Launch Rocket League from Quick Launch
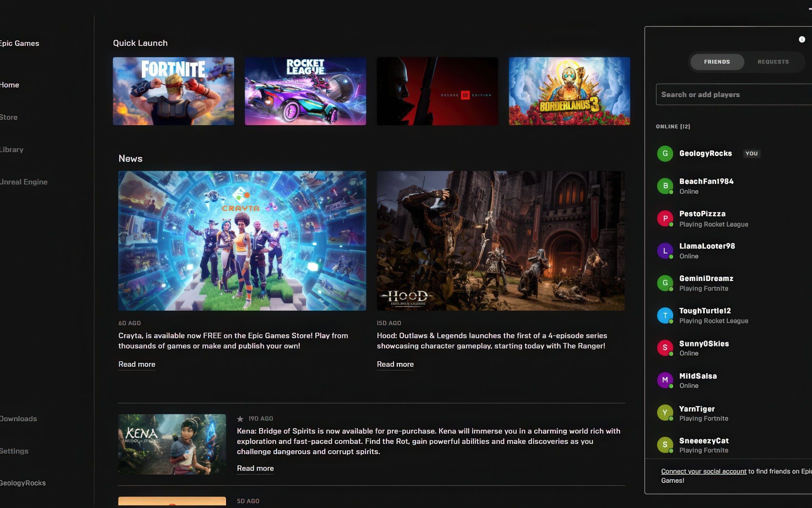812x508 pixels. coord(305,91)
